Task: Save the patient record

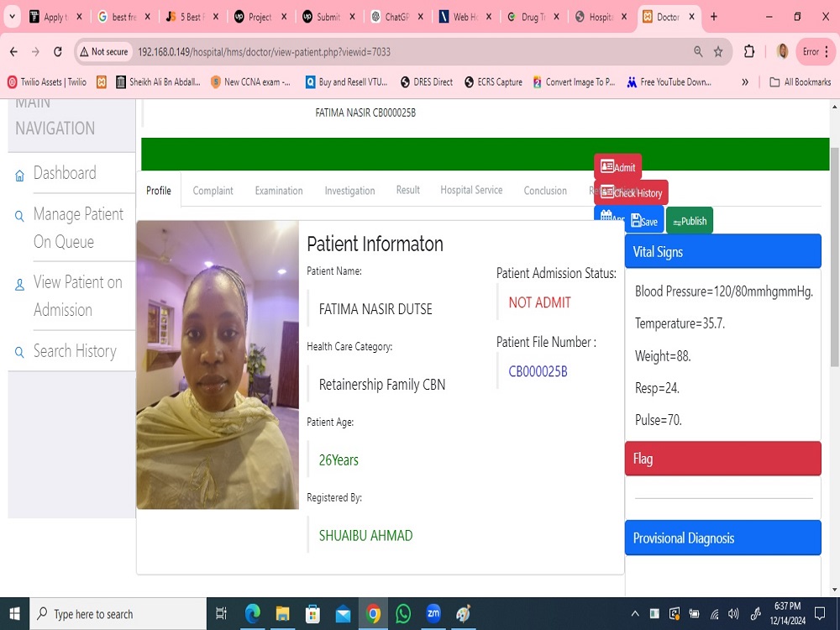Action: click(644, 221)
